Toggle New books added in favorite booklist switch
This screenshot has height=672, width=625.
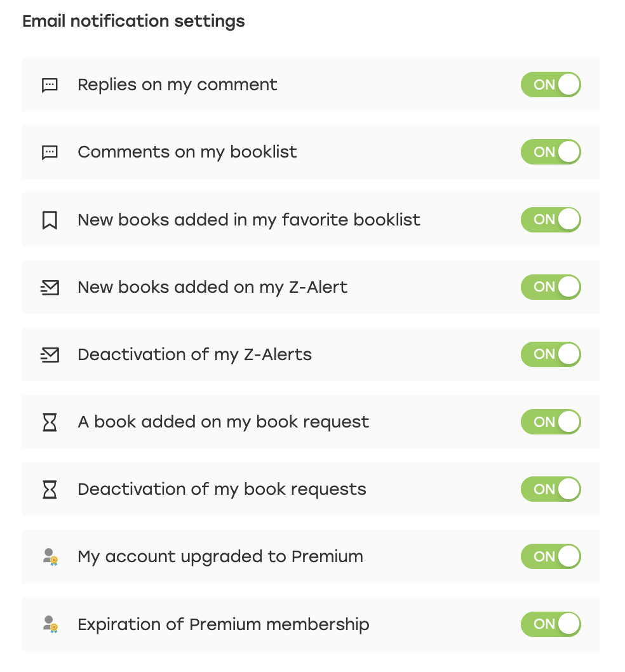pyautogui.click(x=551, y=219)
